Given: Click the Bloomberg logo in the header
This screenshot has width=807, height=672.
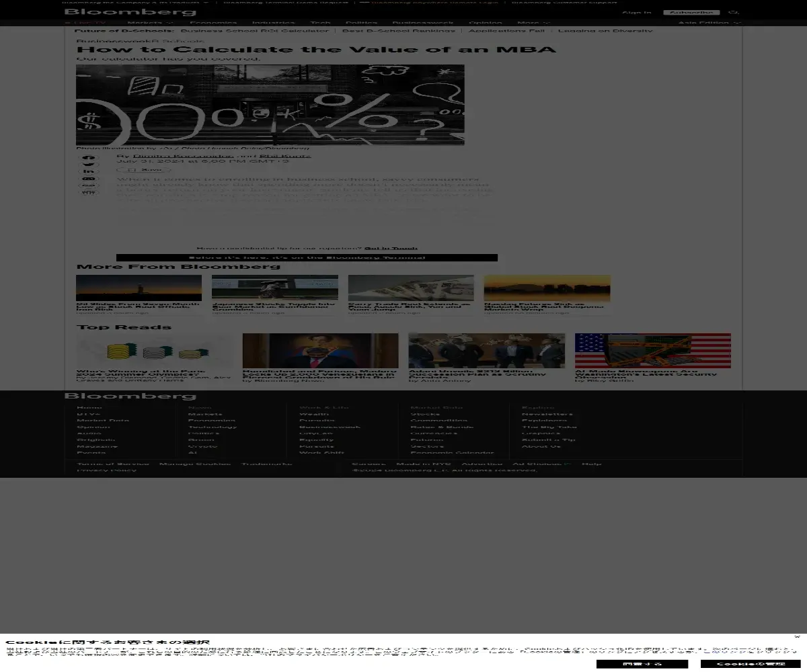Looking at the screenshot, I should point(130,12).
